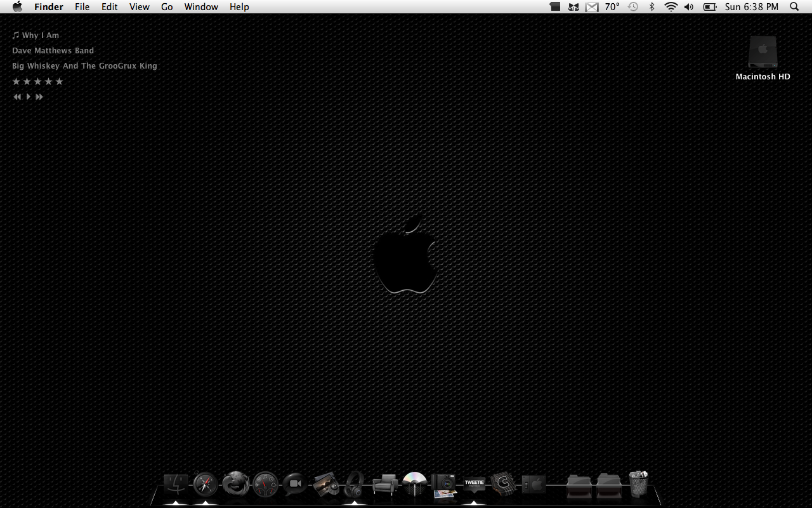The width and height of the screenshot is (812, 508).
Task: Open Dashboard gauge icon in dock
Action: pos(266,485)
